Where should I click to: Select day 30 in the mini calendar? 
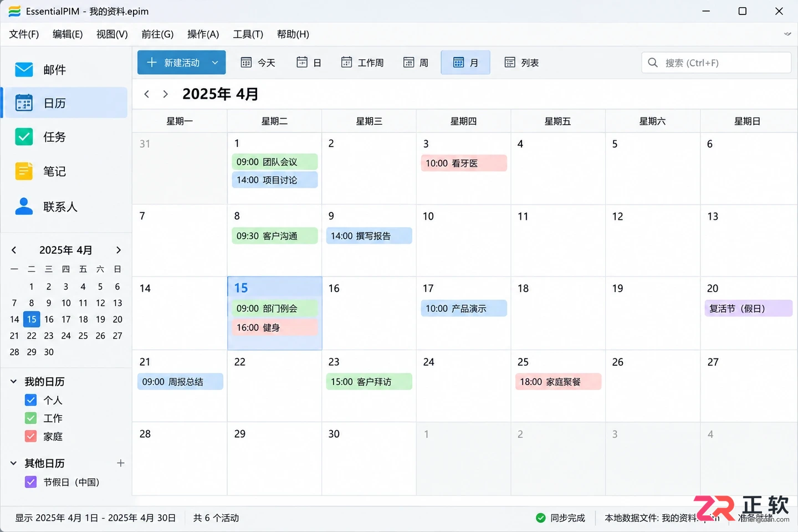[x=49, y=352]
